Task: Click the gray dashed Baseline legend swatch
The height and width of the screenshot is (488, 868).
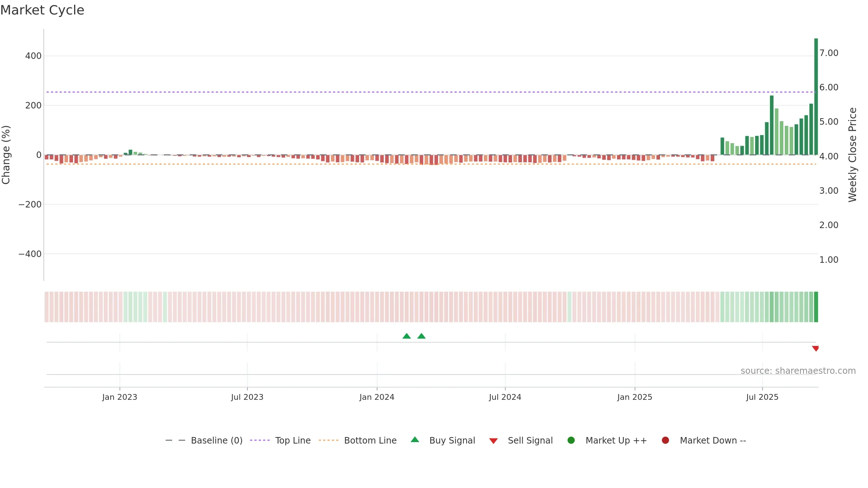Action: pos(175,440)
